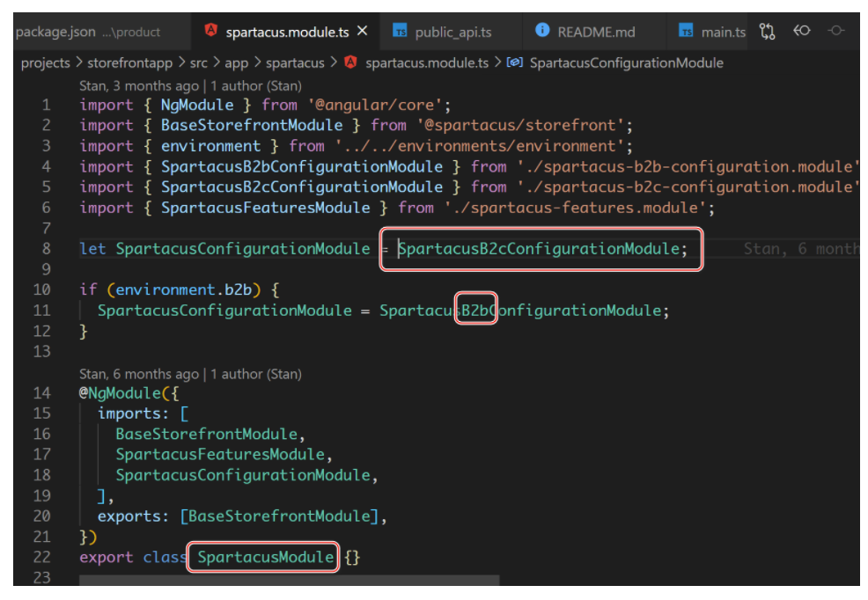The height and width of the screenshot is (600, 868).
Task: Select 'app' breadcrumb segment
Action: click(237, 63)
